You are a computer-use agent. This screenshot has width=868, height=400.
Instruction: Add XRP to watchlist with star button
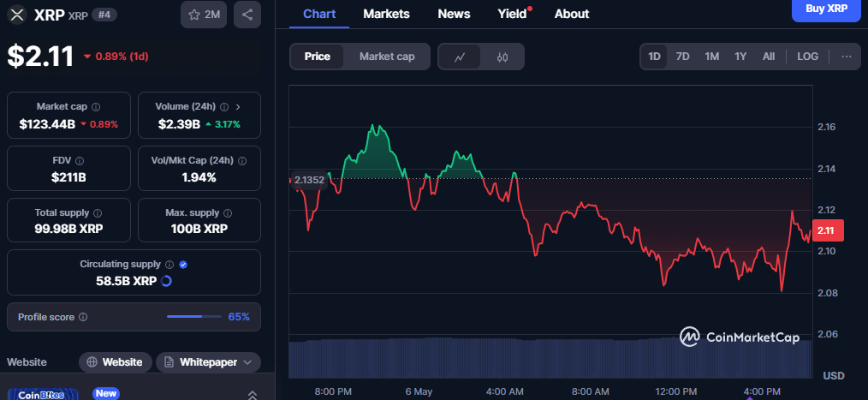click(204, 15)
